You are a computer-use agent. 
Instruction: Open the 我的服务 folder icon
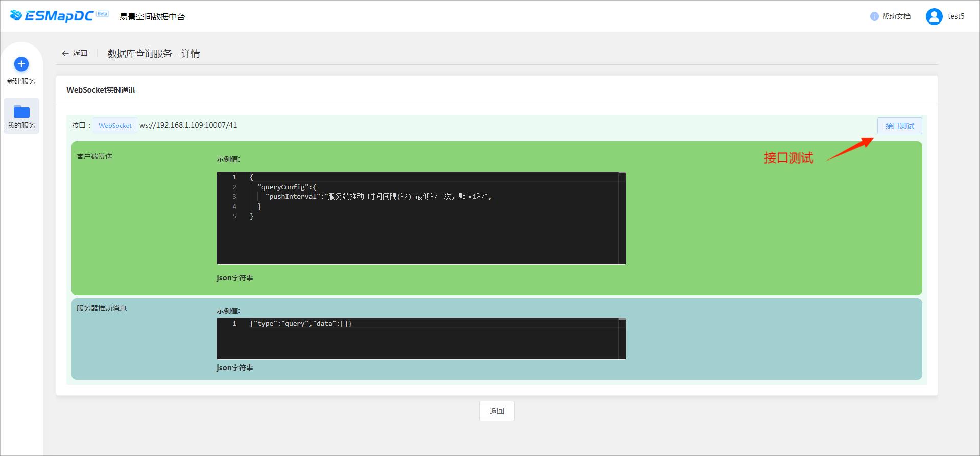tap(21, 111)
